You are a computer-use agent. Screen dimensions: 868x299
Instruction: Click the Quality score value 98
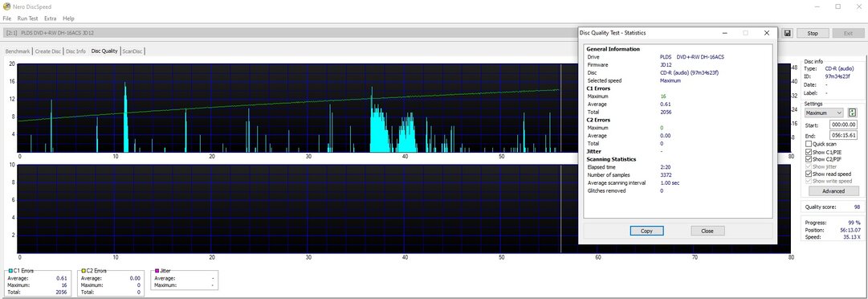pos(857,207)
